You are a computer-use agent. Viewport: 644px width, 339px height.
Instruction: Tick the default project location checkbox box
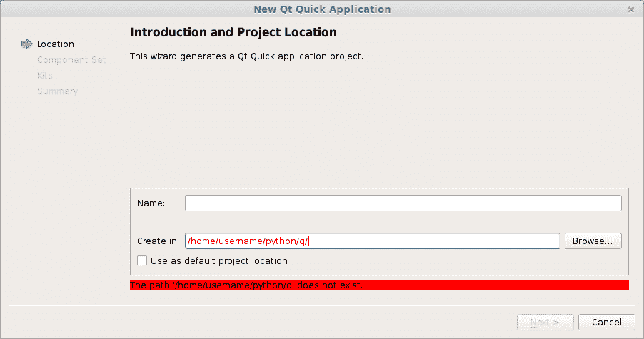pyautogui.click(x=142, y=261)
